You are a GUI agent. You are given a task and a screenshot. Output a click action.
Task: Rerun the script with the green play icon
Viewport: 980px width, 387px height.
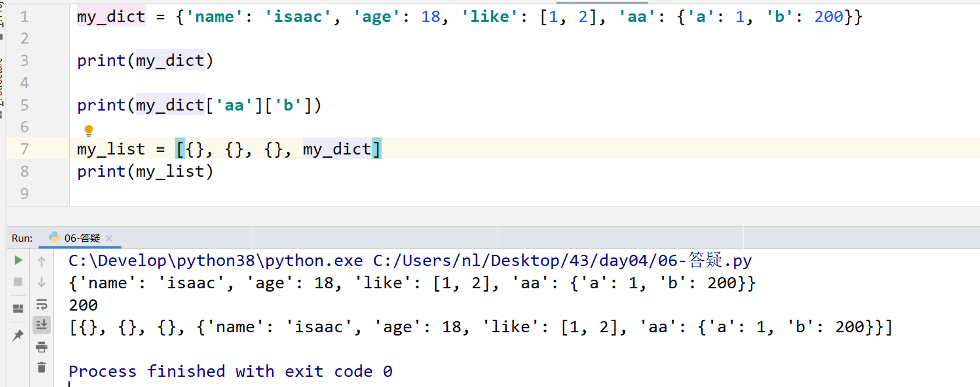[x=18, y=260]
